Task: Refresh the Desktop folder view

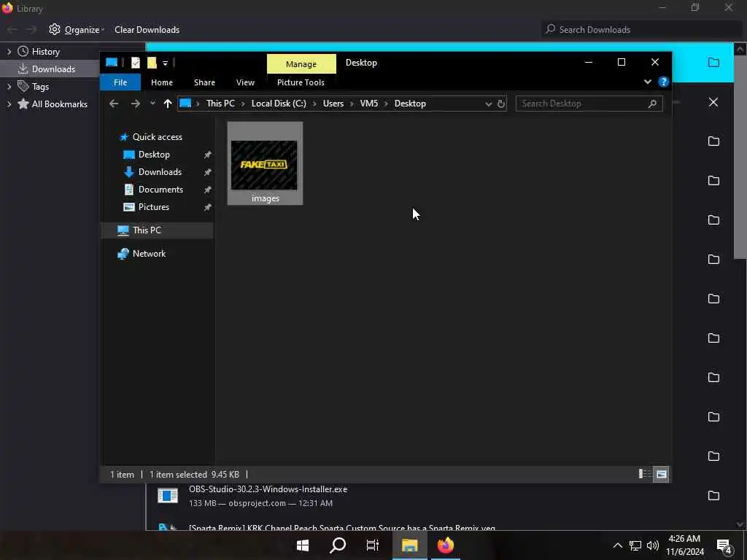Action: pyautogui.click(x=500, y=104)
